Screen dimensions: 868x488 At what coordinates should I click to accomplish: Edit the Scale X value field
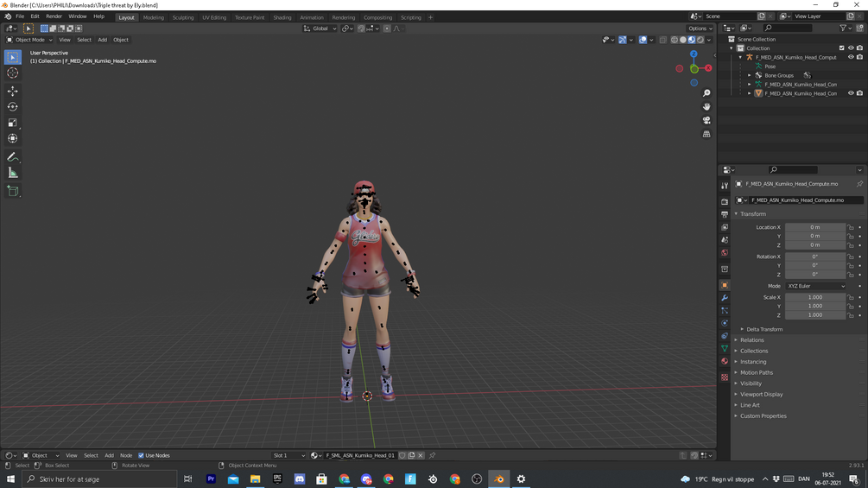pyautogui.click(x=814, y=298)
